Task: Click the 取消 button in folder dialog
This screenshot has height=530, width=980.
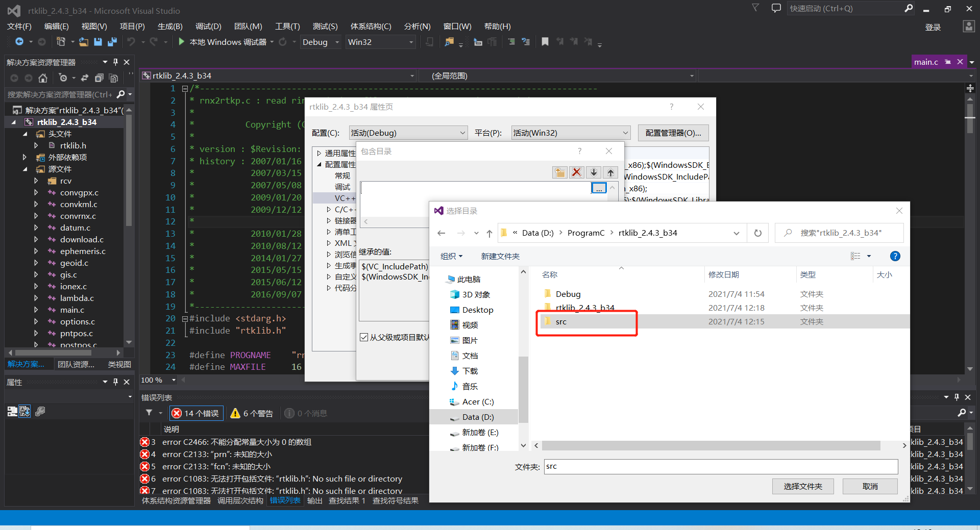Action: tap(869, 486)
